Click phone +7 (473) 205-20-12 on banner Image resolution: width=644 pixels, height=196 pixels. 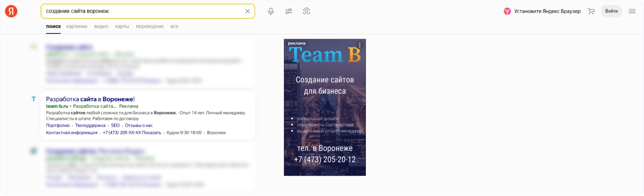(324, 159)
